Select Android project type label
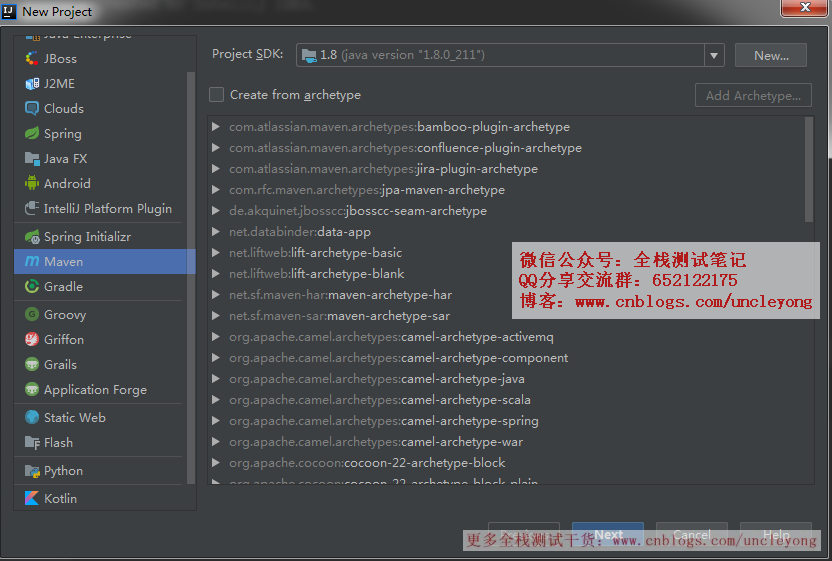Screen dimensions: 832x561 click(67, 184)
